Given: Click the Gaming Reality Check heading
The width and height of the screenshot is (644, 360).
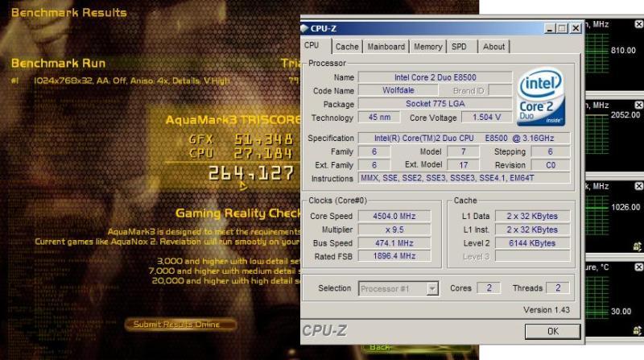Looking at the screenshot, I should pyautogui.click(x=238, y=213).
